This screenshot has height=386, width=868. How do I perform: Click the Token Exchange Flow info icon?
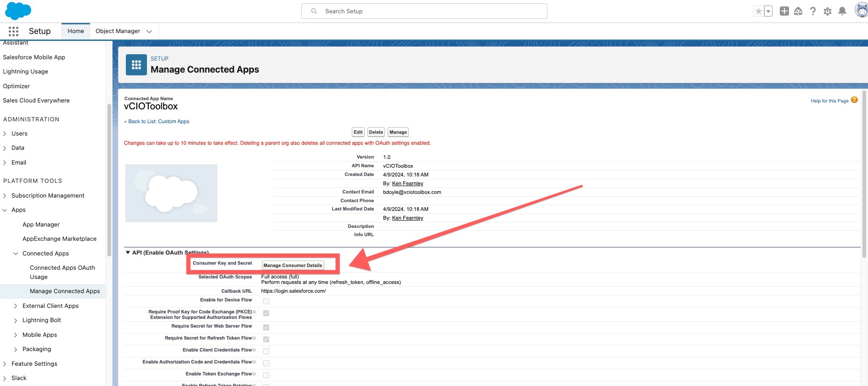[x=254, y=374]
